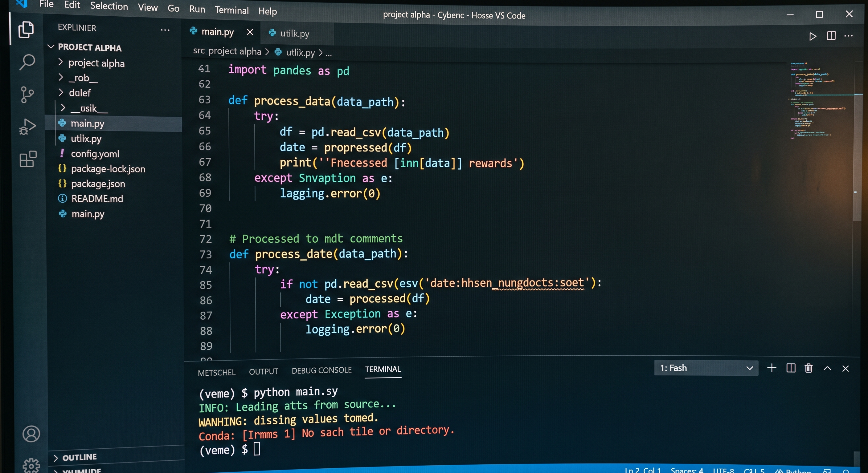
Task: Open README.md in the Explorer
Action: pos(97,199)
